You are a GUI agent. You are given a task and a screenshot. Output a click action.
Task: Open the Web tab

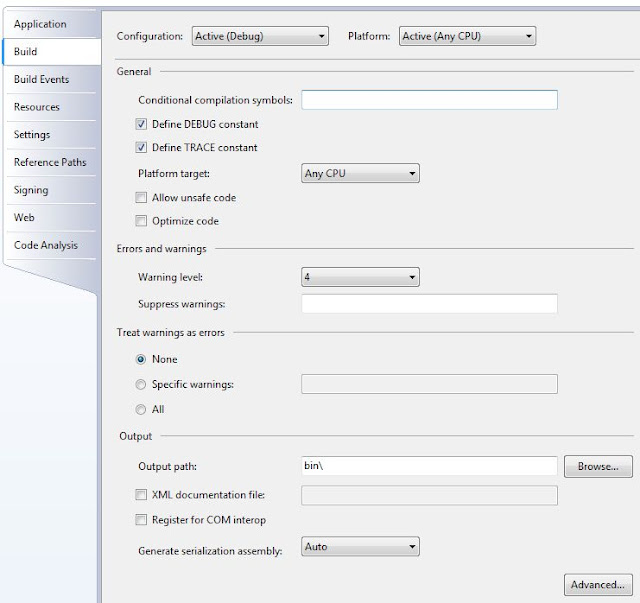51,217
